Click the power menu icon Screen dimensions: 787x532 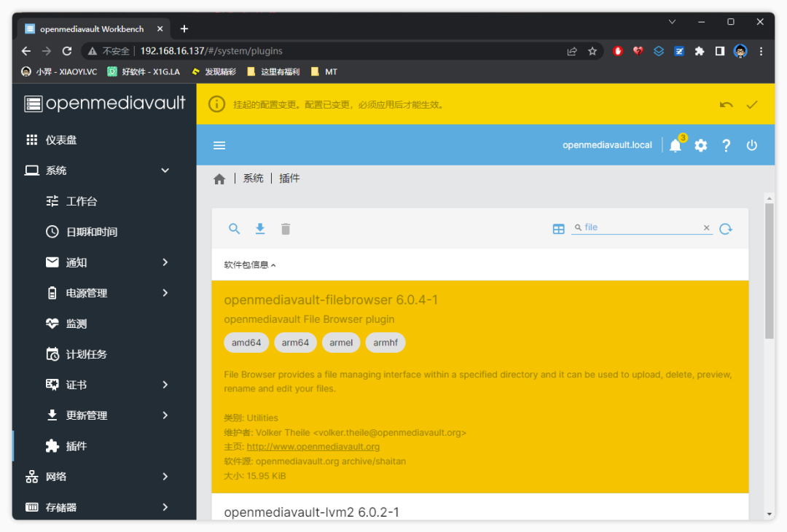coord(751,146)
